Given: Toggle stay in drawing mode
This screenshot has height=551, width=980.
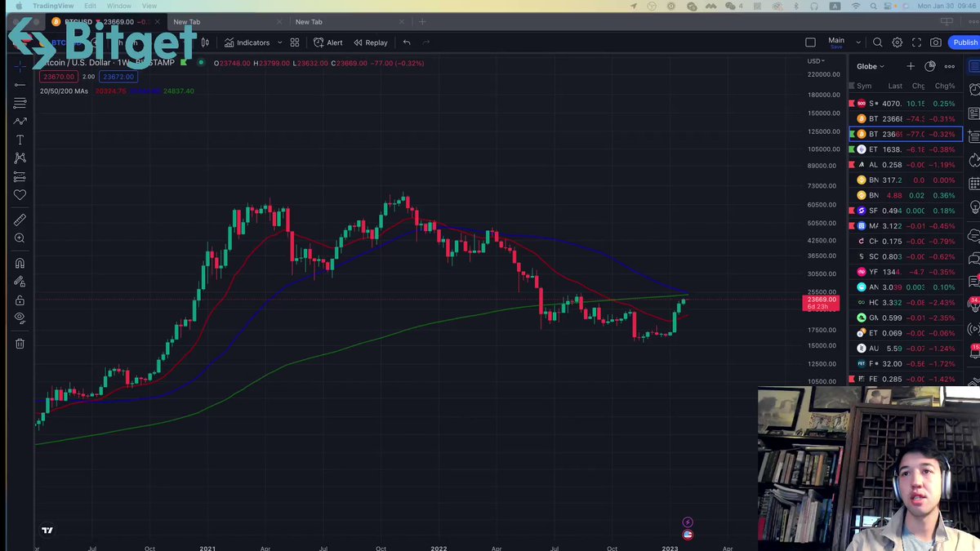Looking at the screenshot, I should pyautogui.click(x=20, y=282).
